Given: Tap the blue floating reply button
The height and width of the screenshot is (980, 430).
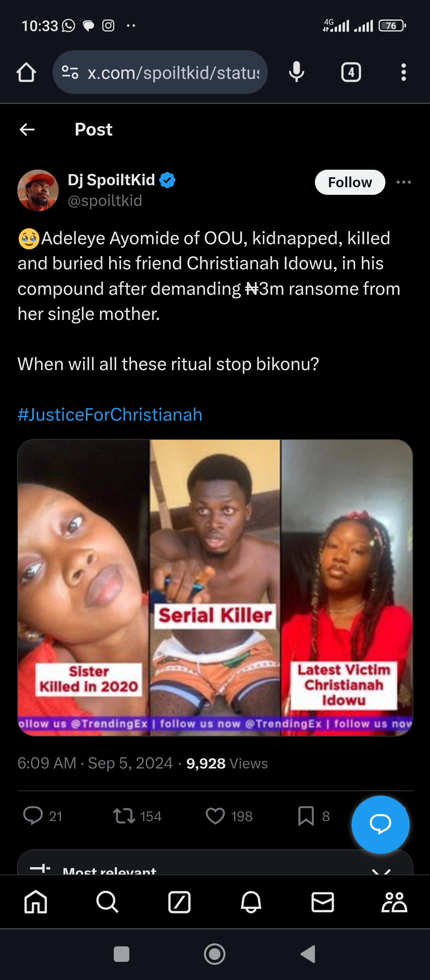Looking at the screenshot, I should tap(380, 824).
